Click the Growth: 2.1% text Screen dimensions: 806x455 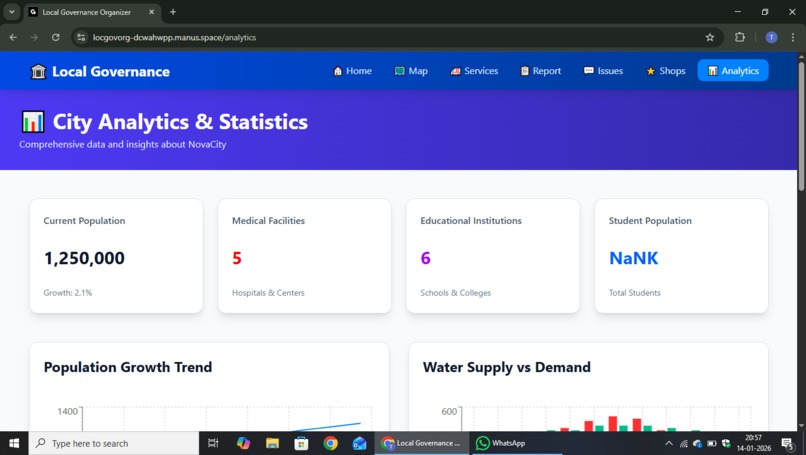(68, 293)
